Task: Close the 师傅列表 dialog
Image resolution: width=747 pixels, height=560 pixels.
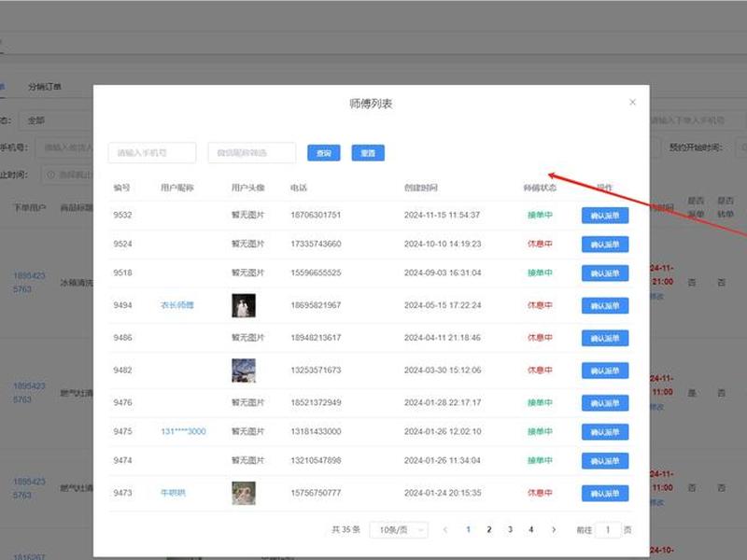Action: tap(632, 103)
